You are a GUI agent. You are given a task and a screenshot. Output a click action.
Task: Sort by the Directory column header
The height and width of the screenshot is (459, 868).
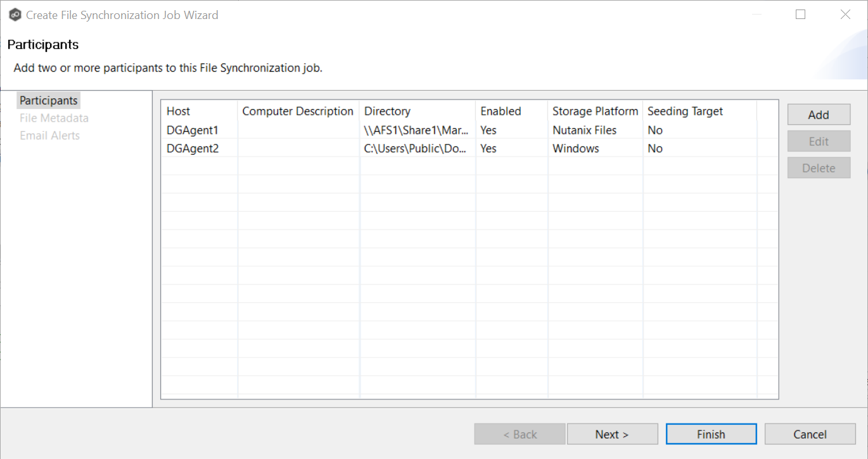tap(418, 111)
